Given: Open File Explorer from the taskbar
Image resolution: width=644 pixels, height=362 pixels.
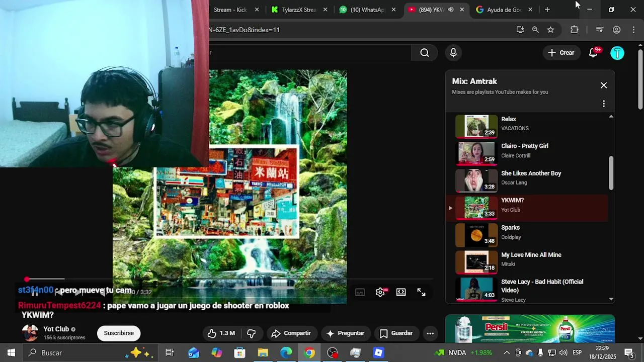Looking at the screenshot, I should (263, 353).
